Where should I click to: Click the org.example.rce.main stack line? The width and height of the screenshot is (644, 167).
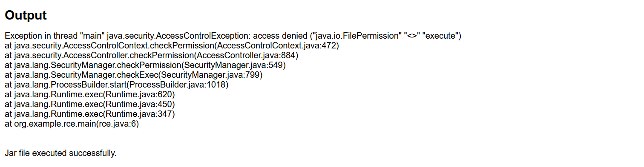click(x=72, y=124)
